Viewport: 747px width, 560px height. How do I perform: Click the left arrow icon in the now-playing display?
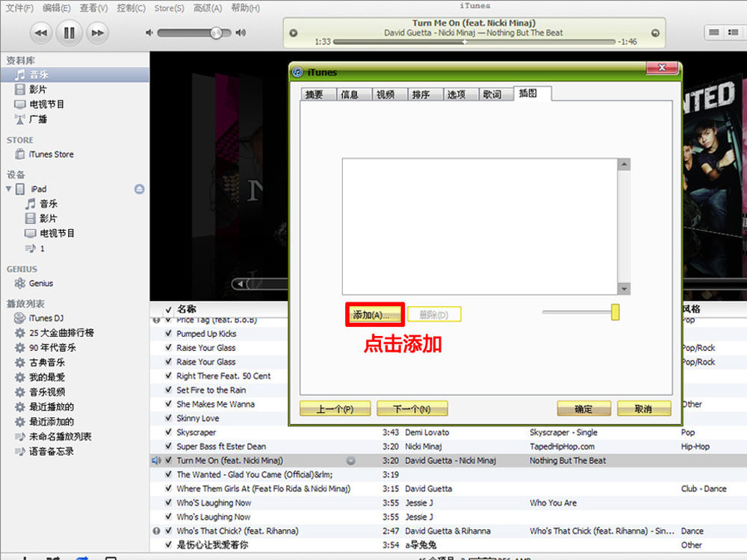[294, 33]
